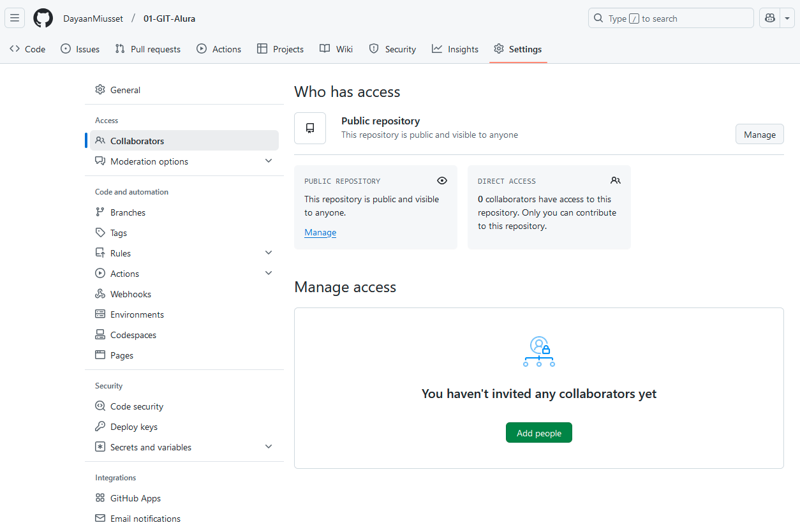Select Collaborators in the settings sidebar
Viewport: 800px width, 532px height.
tap(184, 141)
